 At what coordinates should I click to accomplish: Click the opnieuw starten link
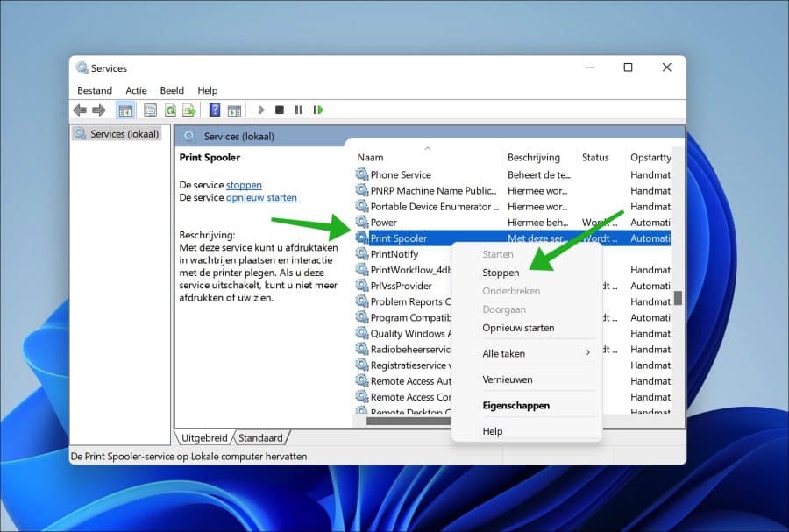pyautogui.click(x=261, y=197)
